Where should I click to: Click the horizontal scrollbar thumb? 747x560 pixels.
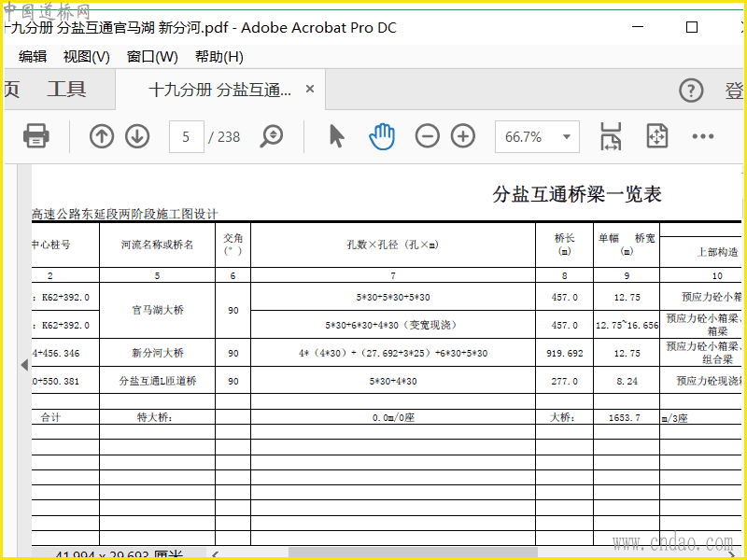413,553
